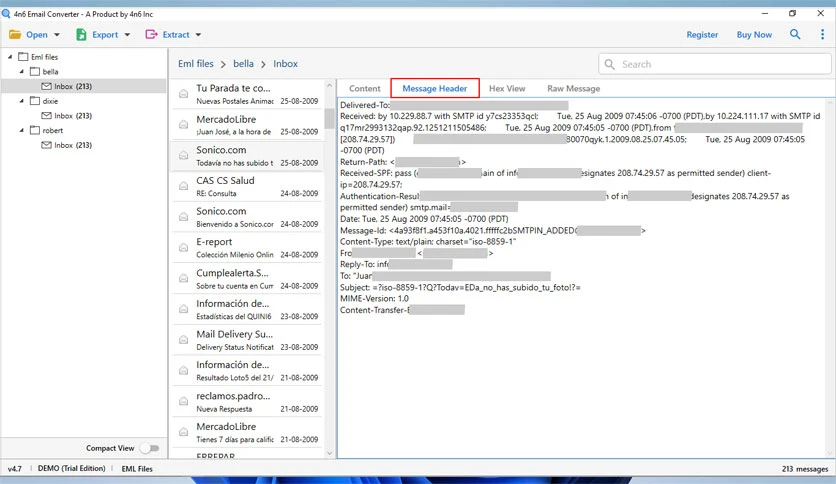Click the v4.7 version label
Image resolution: width=836 pixels, height=484 pixels.
click(x=15, y=469)
